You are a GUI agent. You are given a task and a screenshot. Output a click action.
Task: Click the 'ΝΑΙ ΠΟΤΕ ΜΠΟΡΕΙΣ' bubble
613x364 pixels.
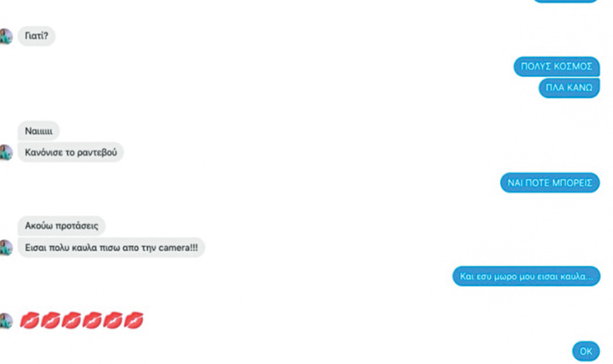[550, 183]
